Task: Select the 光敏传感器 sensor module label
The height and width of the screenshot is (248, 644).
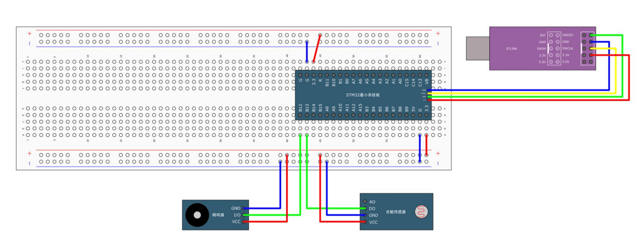Action: pos(396,212)
